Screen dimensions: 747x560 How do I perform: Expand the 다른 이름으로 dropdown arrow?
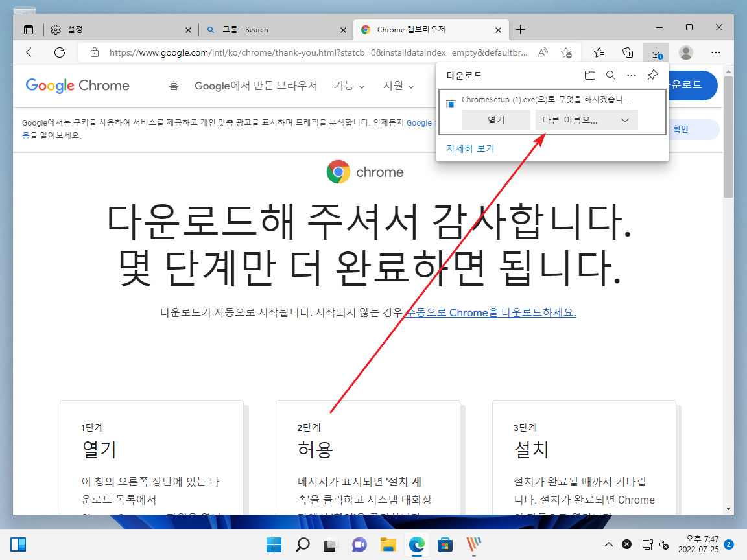point(625,120)
